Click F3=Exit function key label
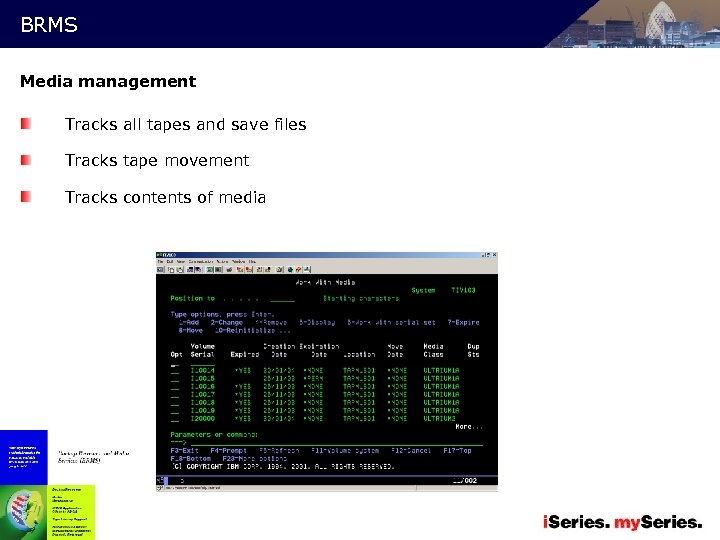720x540 pixels. tap(184, 450)
